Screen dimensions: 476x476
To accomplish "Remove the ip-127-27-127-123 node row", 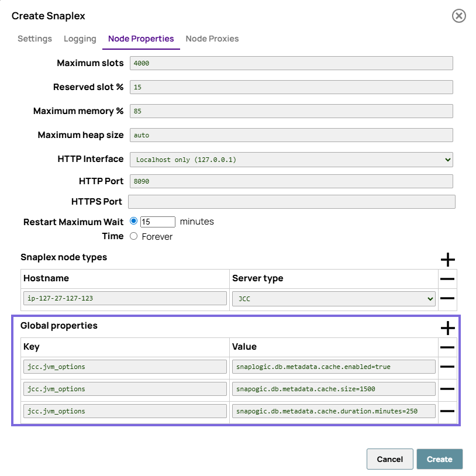I will click(x=447, y=298).
